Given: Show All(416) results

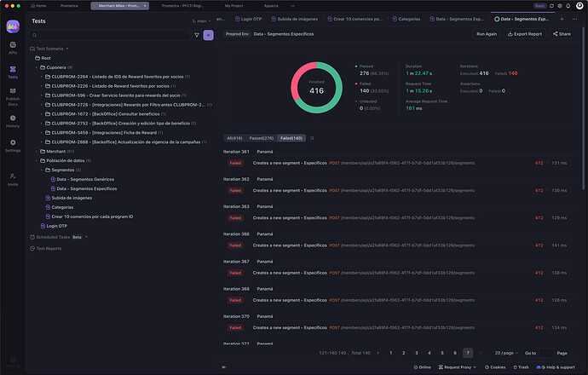Looking at the screenshot, I should tap(234, 137).
